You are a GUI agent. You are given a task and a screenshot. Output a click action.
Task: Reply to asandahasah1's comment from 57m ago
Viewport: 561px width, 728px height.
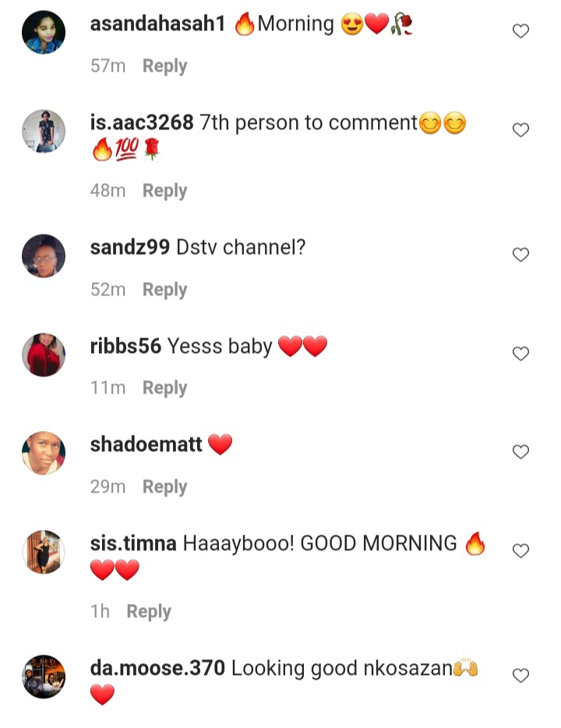(164, 66)
